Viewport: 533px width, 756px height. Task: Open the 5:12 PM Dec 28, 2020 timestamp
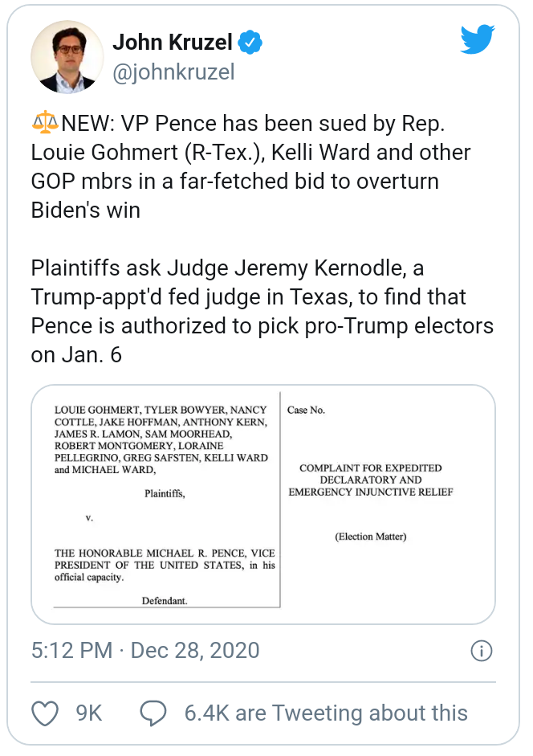[145, 650]
